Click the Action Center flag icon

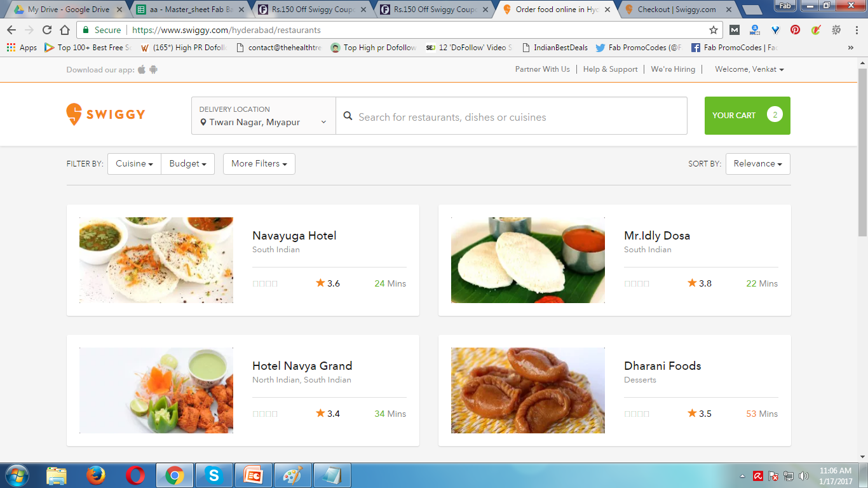(773, 476)
